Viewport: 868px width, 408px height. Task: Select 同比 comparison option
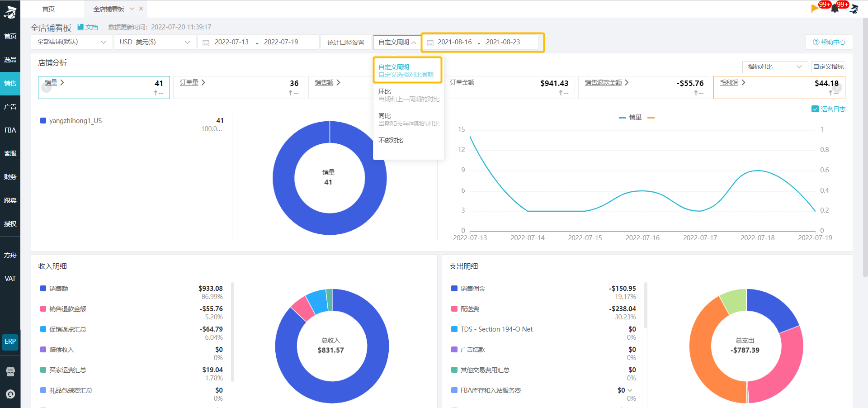pyautogui.click(x=408, y=119)
